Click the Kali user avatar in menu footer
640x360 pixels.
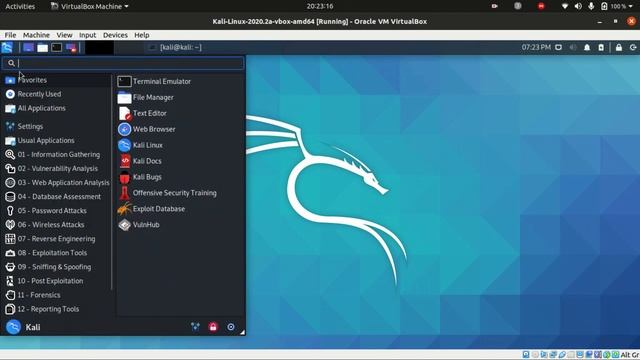pos(13,327)
